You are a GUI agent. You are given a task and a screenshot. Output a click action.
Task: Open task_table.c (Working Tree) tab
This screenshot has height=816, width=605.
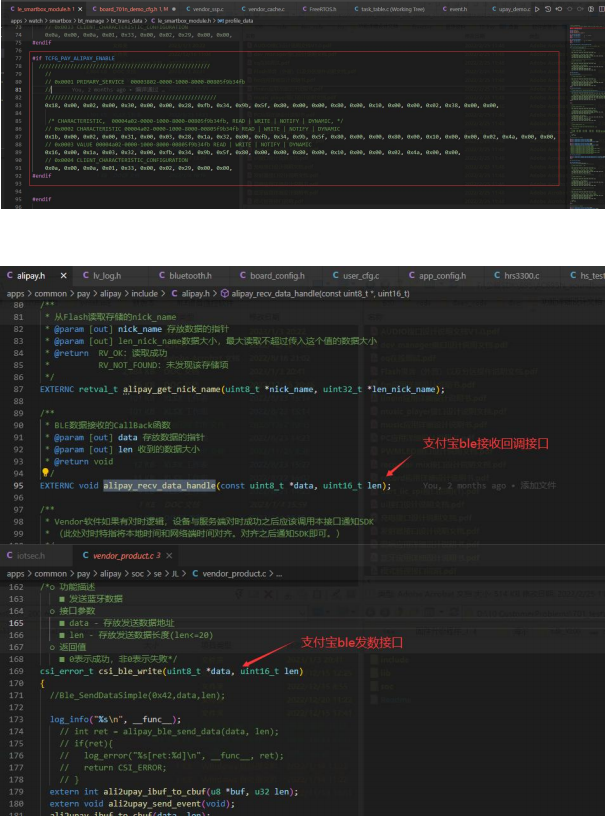click(x=390, y=9)
